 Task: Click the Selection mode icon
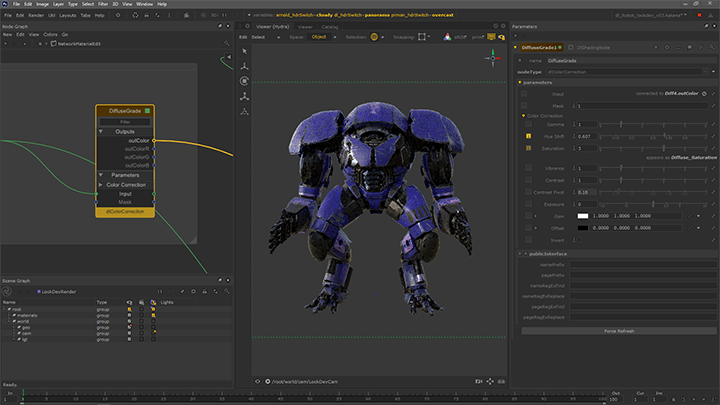pyautogui.click(x=373, y=36)
